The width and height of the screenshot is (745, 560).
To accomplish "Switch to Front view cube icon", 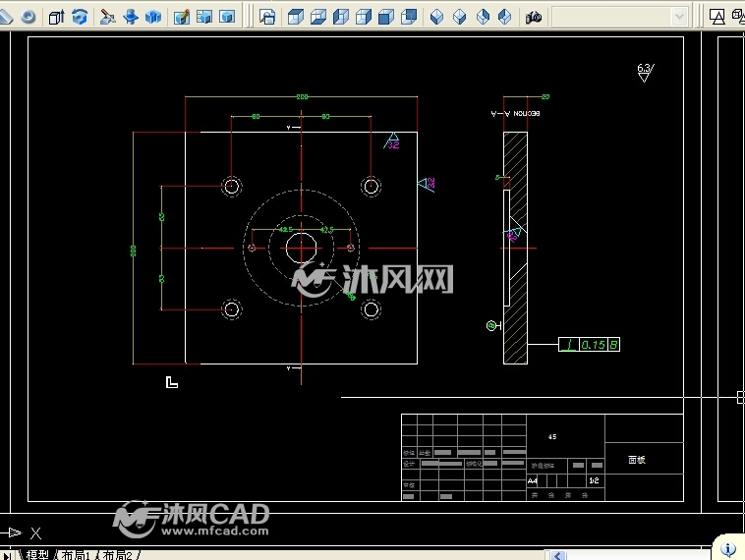I will (x=386, y=17).
